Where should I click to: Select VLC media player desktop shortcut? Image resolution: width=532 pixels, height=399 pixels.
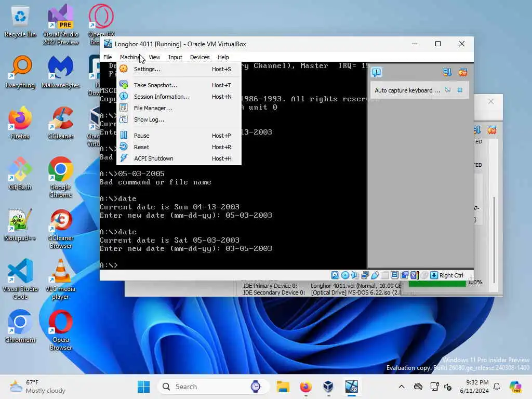coord(61,280)
